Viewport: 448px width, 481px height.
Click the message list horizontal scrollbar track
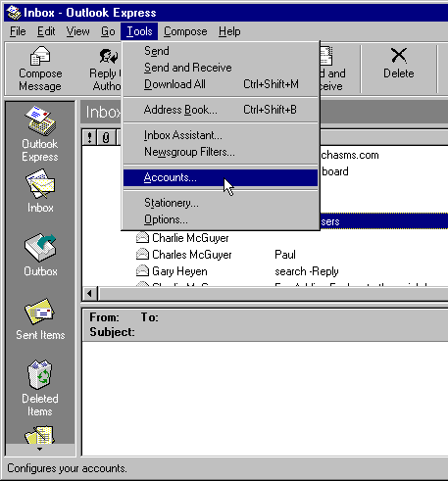(x=273, y=293)
